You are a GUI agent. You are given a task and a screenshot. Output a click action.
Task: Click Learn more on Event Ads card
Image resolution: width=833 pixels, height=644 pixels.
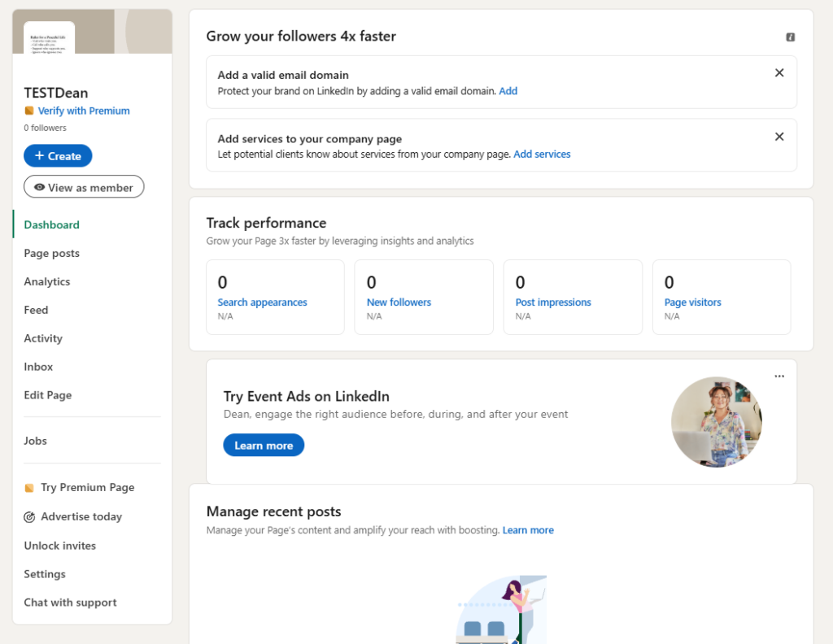tap(264, 445)
